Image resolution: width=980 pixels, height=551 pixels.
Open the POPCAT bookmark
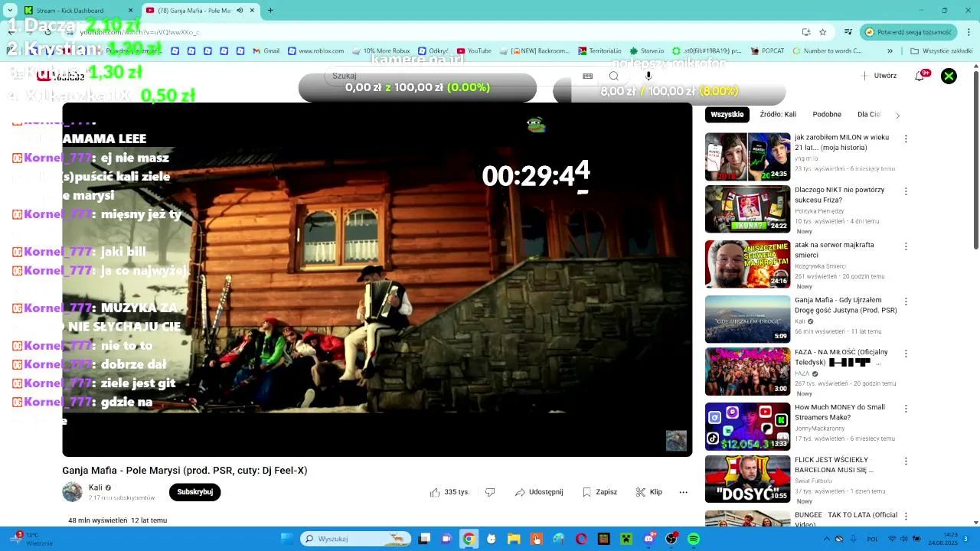[x=767, y=51]
